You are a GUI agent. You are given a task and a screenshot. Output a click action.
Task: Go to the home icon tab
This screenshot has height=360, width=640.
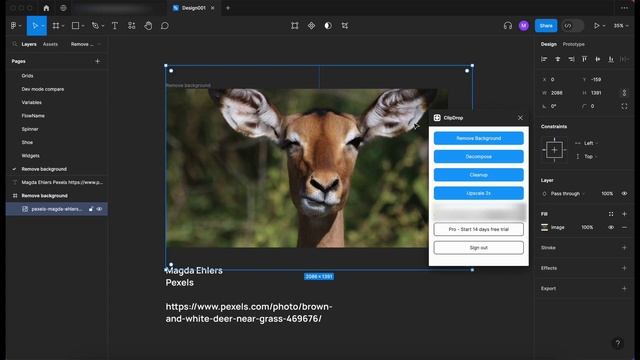tap(46, 8)
